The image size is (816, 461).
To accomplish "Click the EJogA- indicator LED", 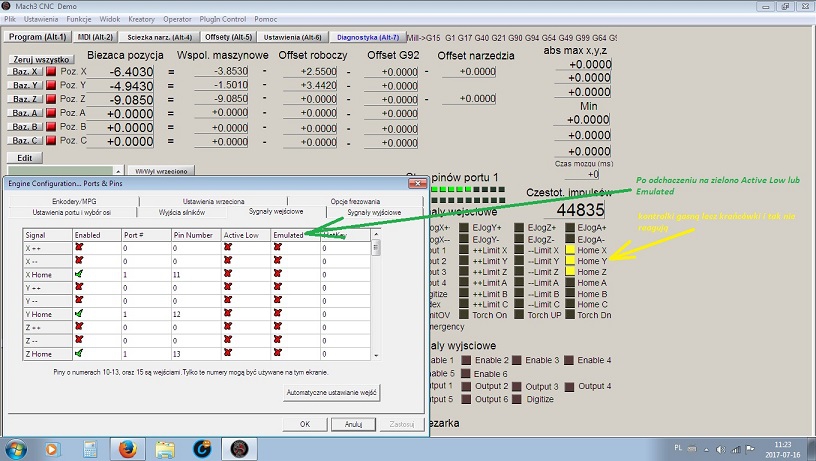I will tap(570, 240).
